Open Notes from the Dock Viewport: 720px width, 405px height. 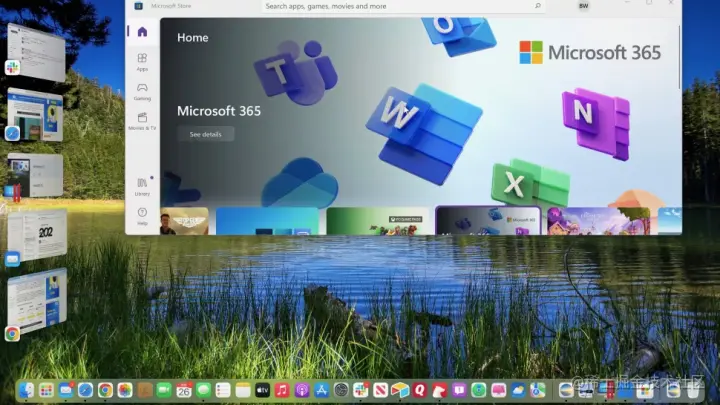(x=243, y=390)
